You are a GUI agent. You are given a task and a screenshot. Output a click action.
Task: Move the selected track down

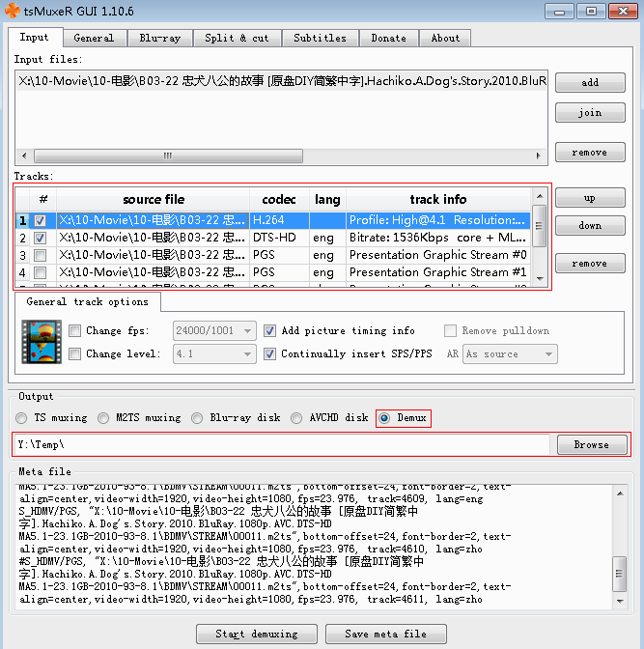[x=590, y=226]
